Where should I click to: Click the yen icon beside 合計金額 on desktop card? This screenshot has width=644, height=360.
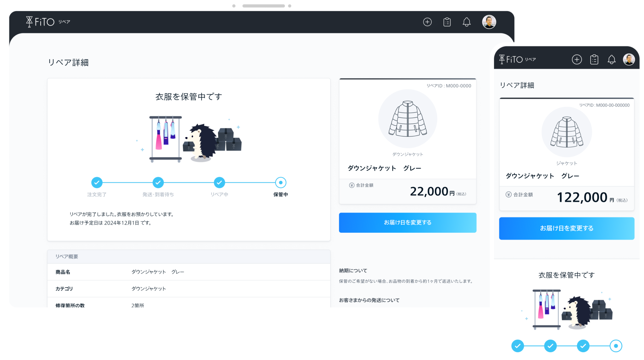pyautogui.click(x=352, y=185)
